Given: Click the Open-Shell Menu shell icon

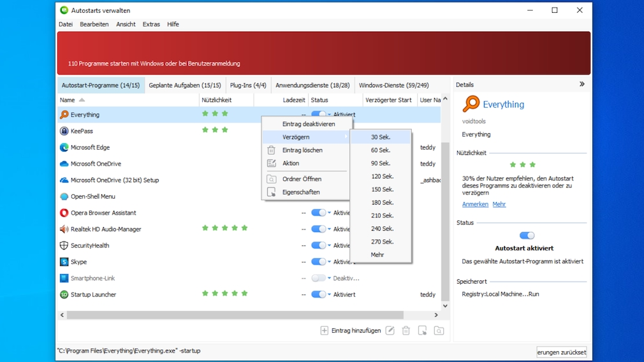Looking at the screenshot, I should [64, 196].
